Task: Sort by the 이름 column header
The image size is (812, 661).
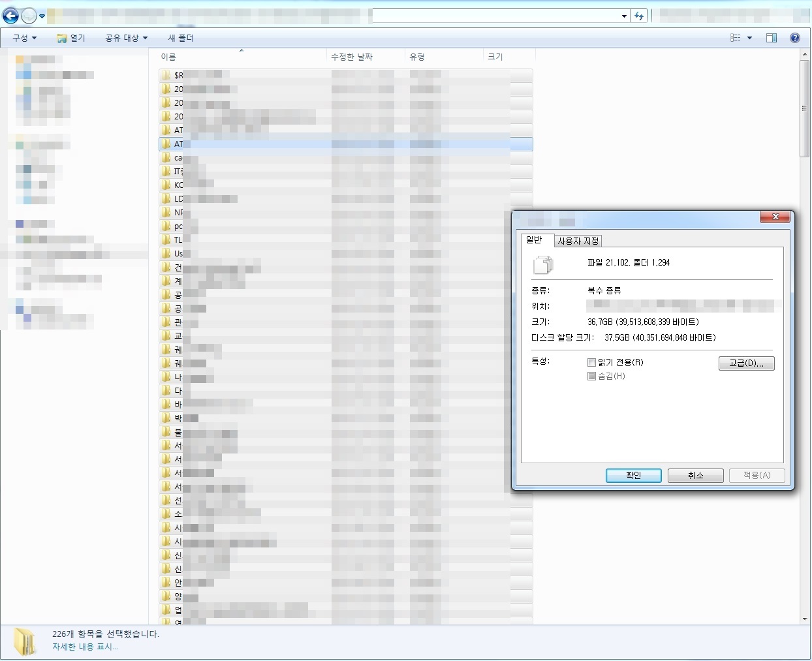Action: point(242,57)
